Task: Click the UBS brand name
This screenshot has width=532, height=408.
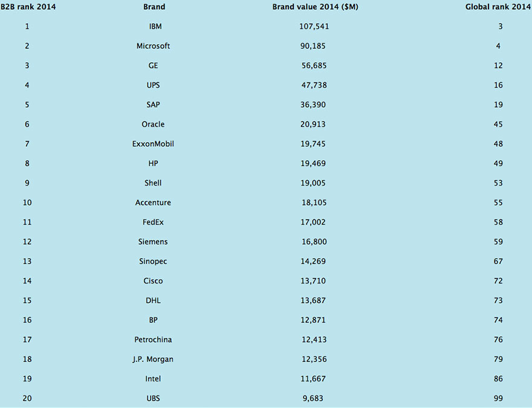Action: click(153, 398)
